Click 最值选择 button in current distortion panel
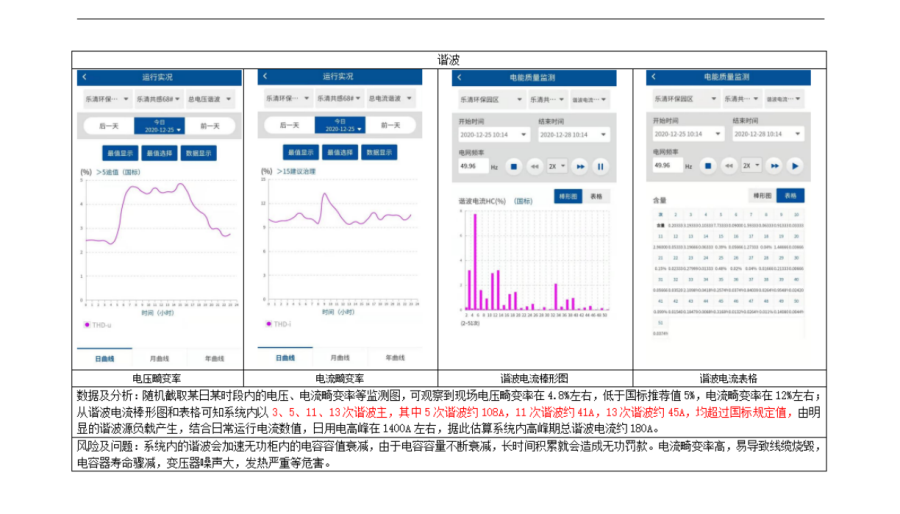The image size is (900, 514). pyautogui.click(x=339, y=152)
